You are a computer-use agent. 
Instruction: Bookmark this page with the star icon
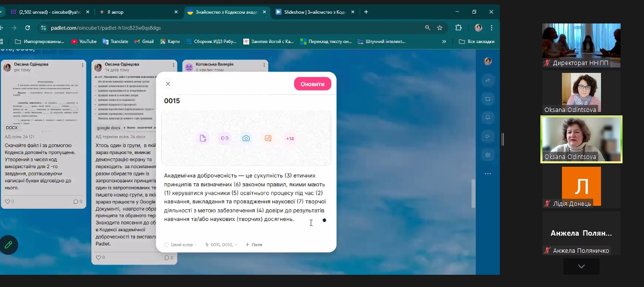click(x=440, y=28)
